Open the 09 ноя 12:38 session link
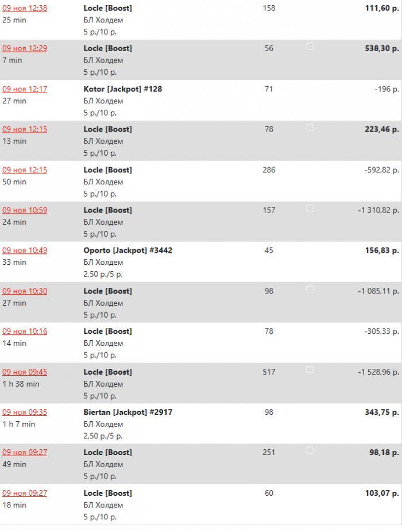This screenshot has height=532, width=402. [x=25, y=8]
